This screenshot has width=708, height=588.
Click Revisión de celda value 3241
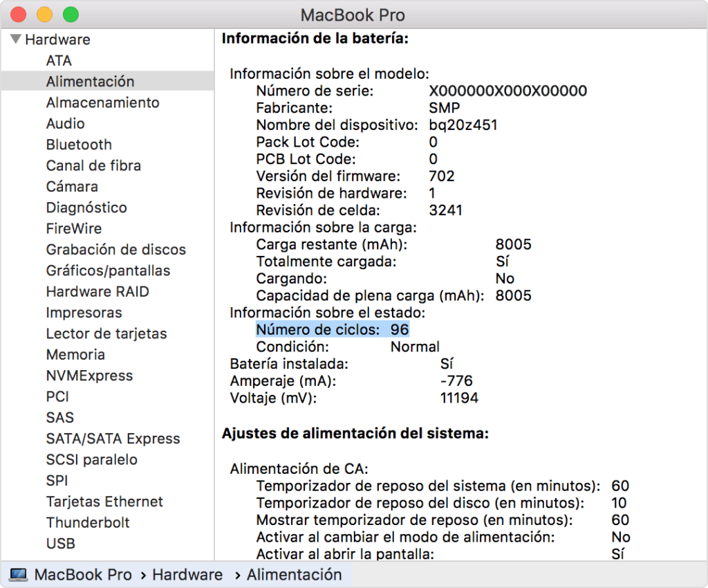coord(446,210)
